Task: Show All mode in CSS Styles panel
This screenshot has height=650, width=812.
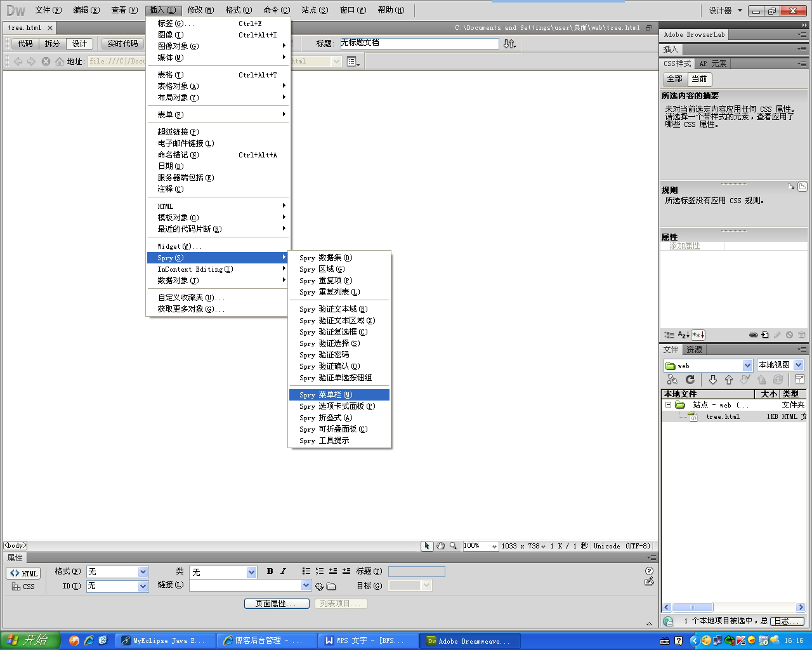Action: pos(675,79)
